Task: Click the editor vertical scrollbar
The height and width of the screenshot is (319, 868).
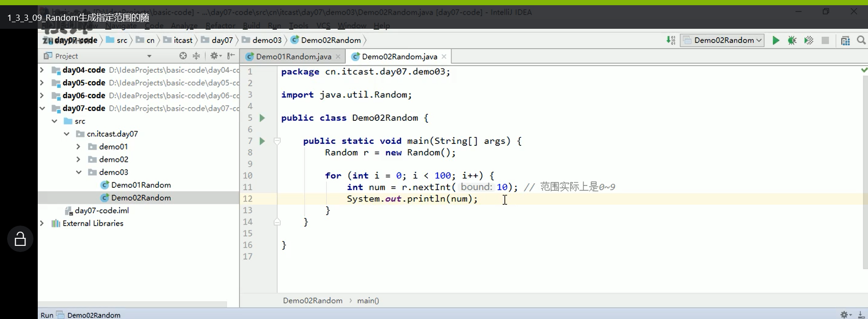Action: point(865,172)
